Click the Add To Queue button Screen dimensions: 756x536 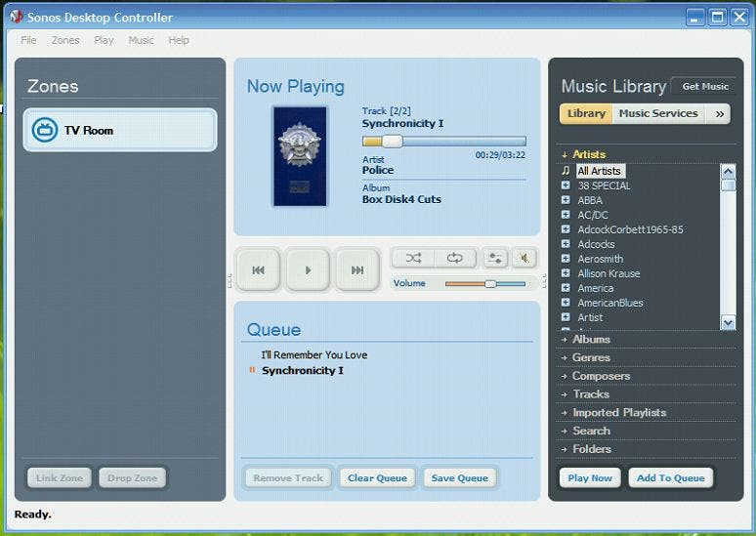click(670, 477)
